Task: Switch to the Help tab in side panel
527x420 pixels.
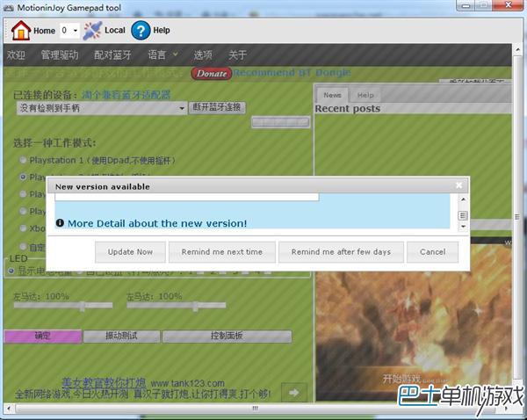Action: (365, 96)
